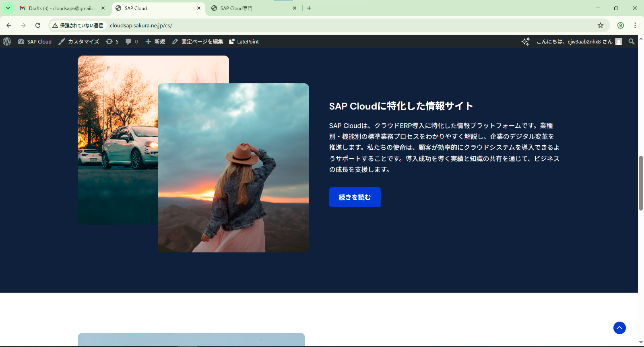The height and width of the screenshot is (347, 644).
Task: Click 保護されていない通信 security warning
Action: (x=78, y=25)
